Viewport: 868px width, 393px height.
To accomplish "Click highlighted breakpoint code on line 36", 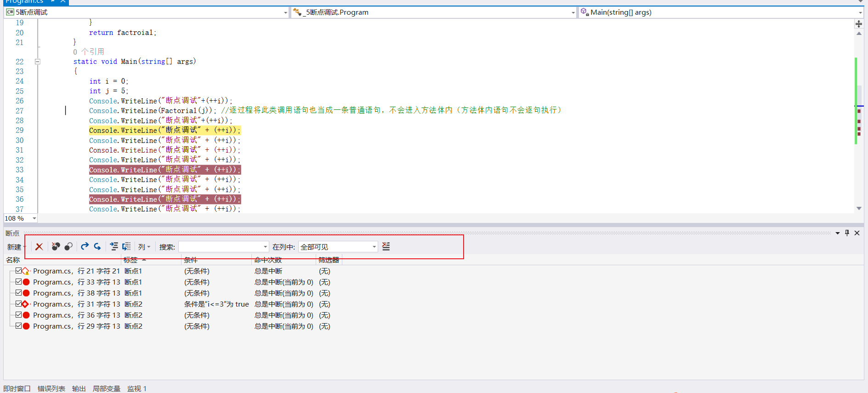I will 165,199.
